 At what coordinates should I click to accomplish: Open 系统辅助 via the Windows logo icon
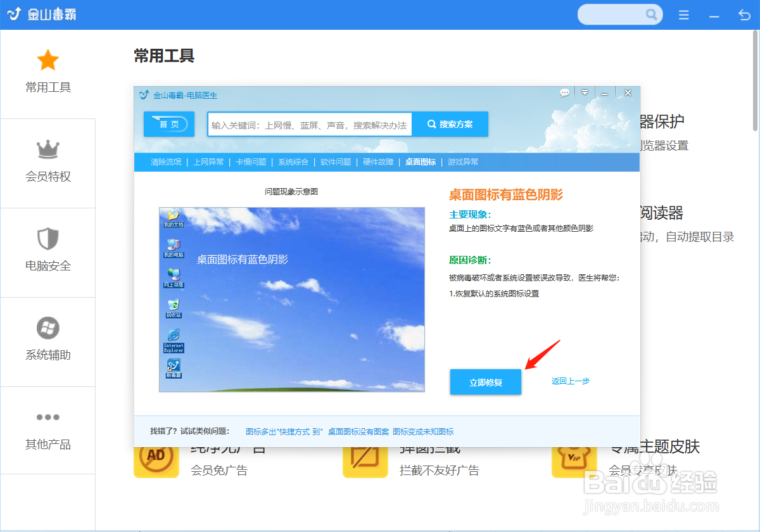pos(47,328)
